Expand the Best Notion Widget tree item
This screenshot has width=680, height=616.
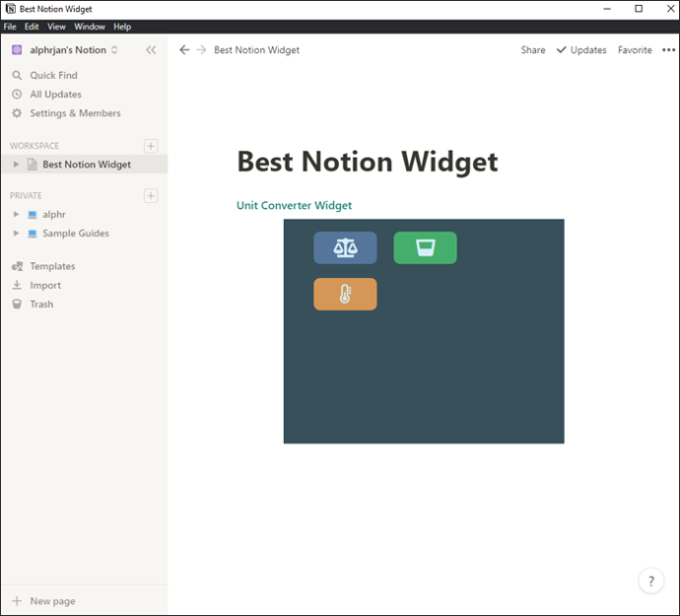(16, 165)
